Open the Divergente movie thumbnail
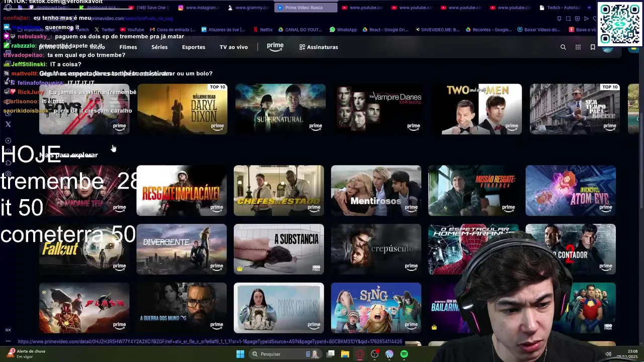 (x=182, y=249)
